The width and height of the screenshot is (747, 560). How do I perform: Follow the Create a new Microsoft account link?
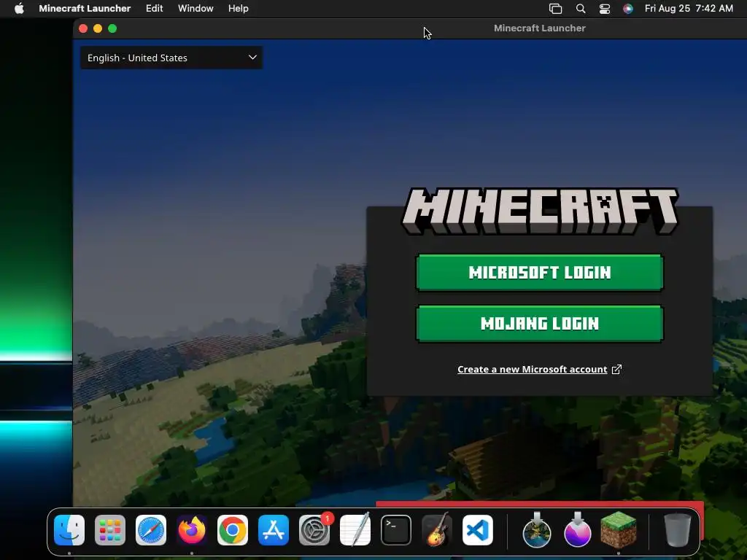(x=532, y=370)
